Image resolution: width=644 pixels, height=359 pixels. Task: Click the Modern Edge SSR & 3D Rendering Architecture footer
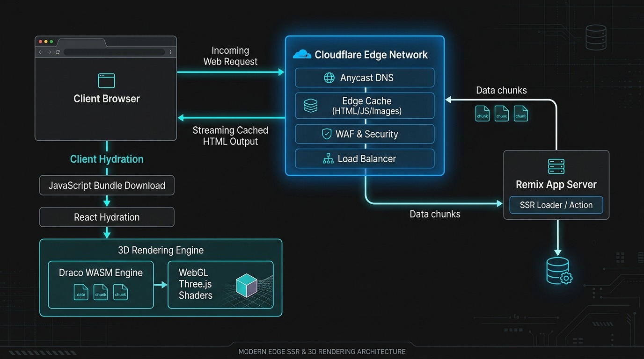click(x=322, y=352)
